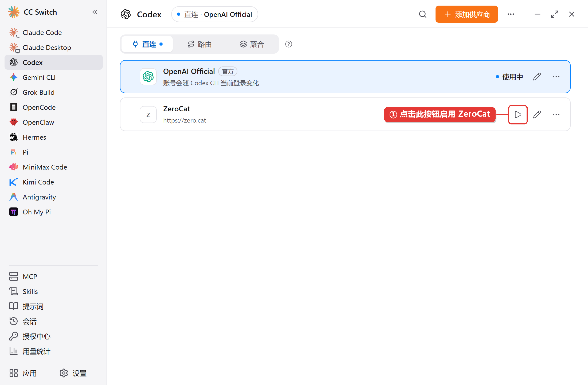
Task: Edit OpenAI Official provider with pencil
Action: [537, 77]
